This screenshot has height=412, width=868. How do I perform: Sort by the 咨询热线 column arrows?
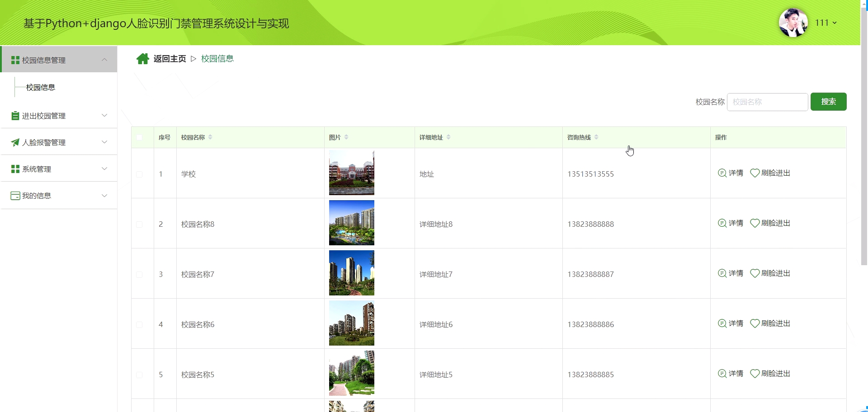pos(596,137)
